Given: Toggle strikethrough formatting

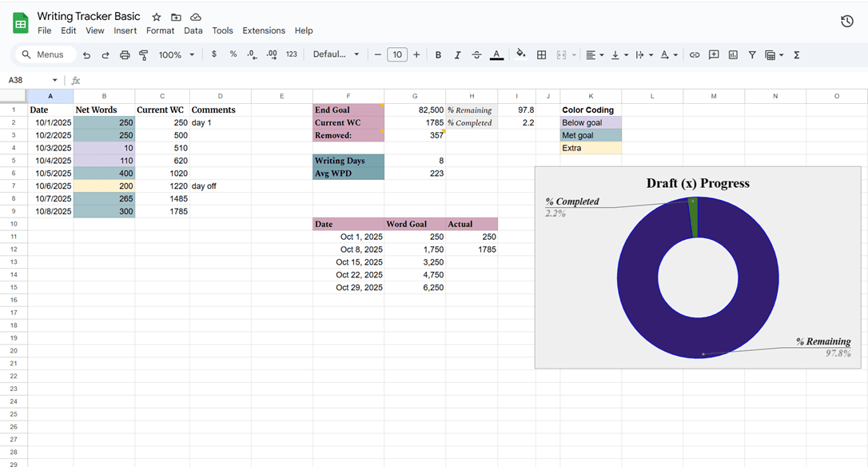Looking at the screenshot, I should click(x=476, y=55).
